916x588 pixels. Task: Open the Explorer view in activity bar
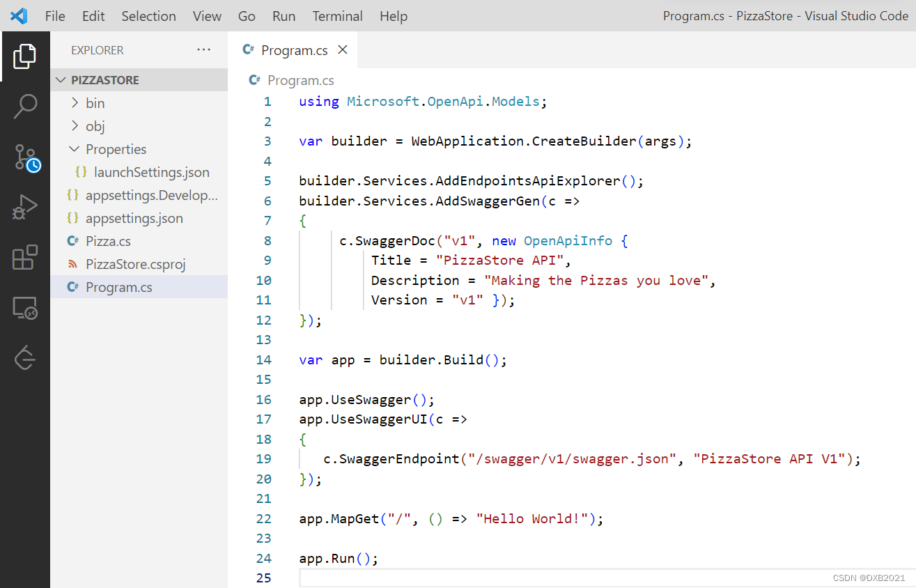(24, 56)
